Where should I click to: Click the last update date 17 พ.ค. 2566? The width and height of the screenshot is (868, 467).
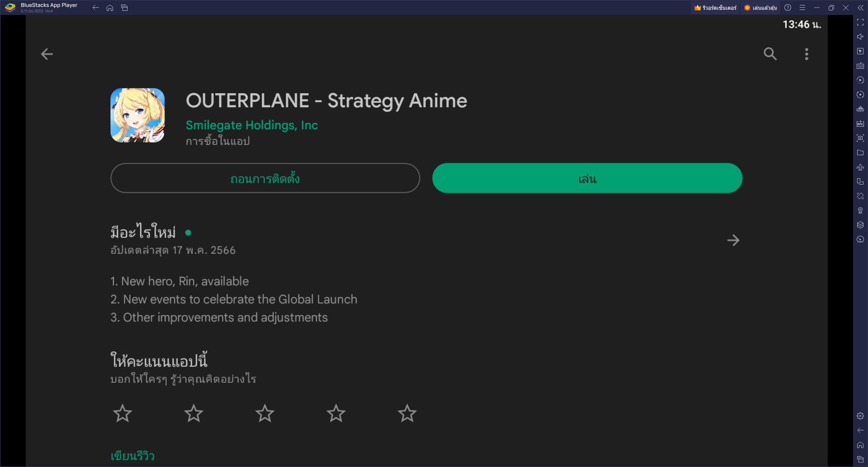point(204,250)
